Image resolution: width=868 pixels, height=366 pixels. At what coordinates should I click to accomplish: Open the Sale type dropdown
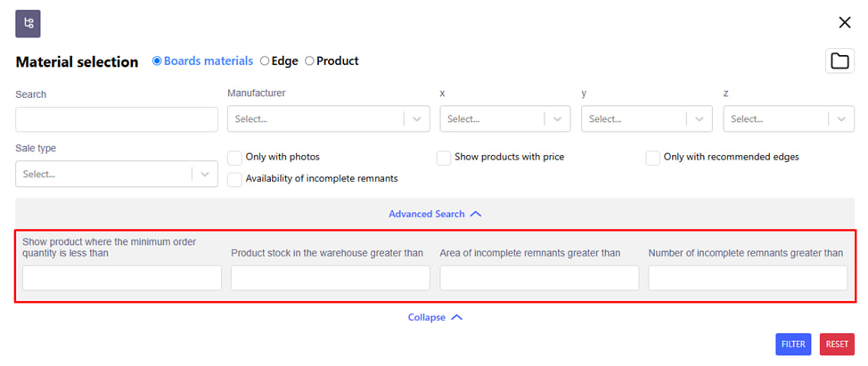[116, 175]
